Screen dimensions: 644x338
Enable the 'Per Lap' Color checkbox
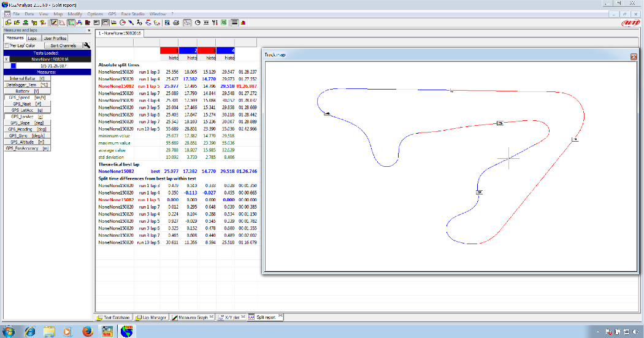[7, 45]
